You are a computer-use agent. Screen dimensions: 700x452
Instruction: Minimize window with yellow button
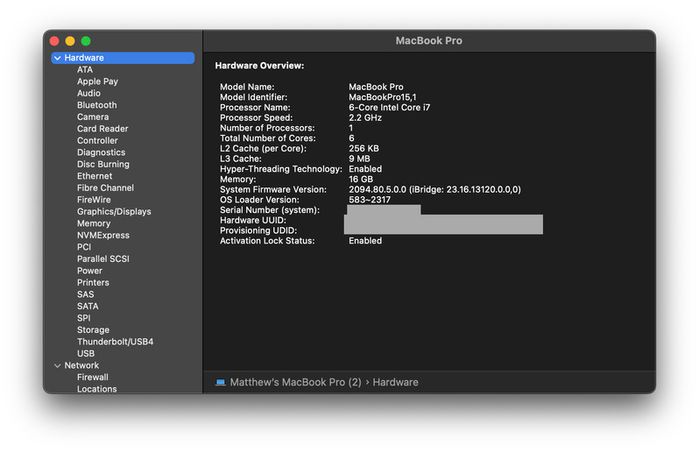tap(70, 41)
